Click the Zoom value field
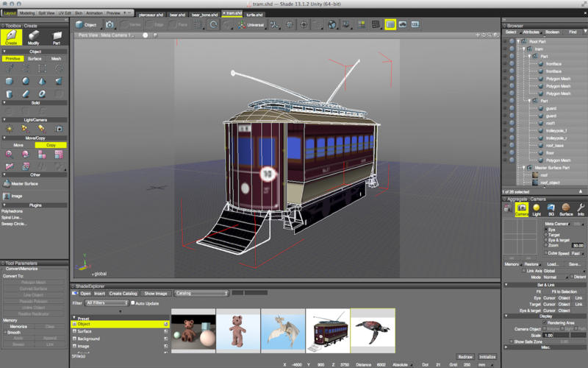Viewport: 588px width, 368px height. click(x=578, y=245)
